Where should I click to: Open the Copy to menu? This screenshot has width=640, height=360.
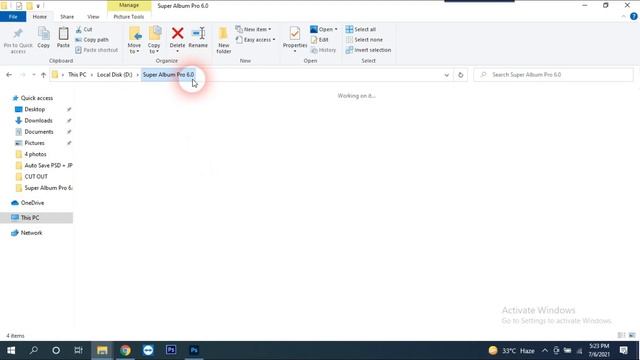(154, 40)
